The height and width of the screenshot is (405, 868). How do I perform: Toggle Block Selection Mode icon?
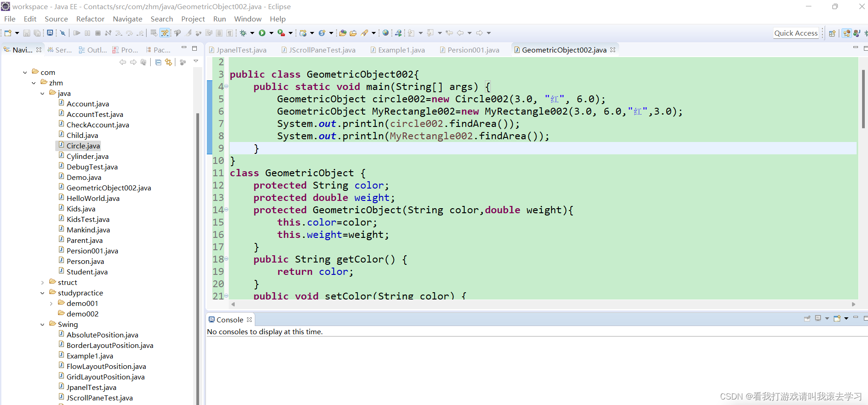pyautogui.click(x=219, y=33)
